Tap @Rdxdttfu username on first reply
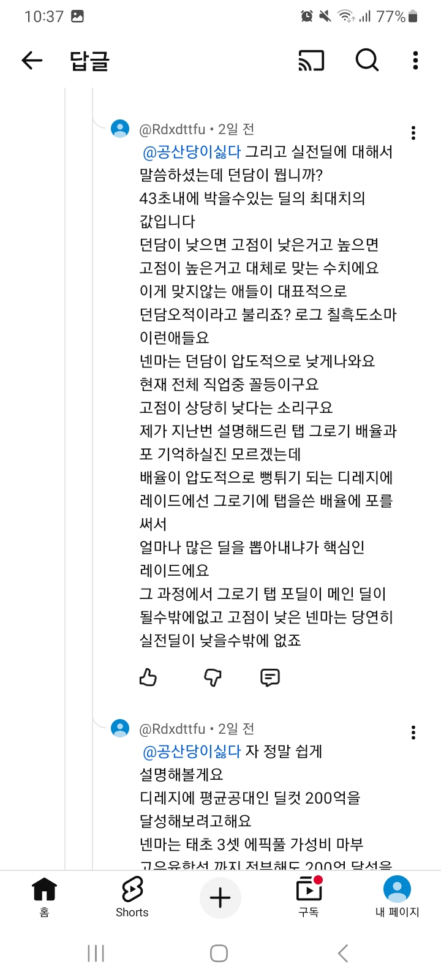Screen dimensions: 441x980 point(173,129)
